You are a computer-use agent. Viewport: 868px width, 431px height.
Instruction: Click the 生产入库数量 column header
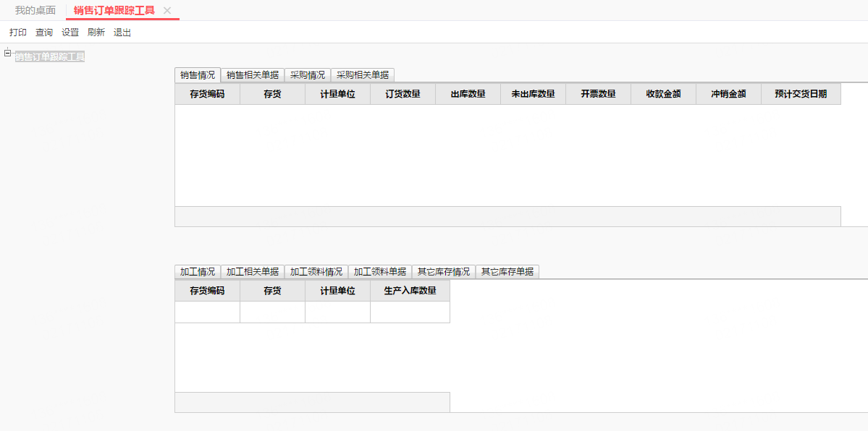click(x=410, y=291)
